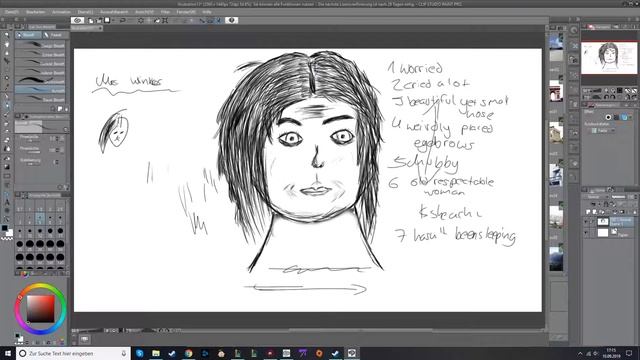
Task: Open the Filter menu
Action: pyautogui.click(x=165, y=12)
